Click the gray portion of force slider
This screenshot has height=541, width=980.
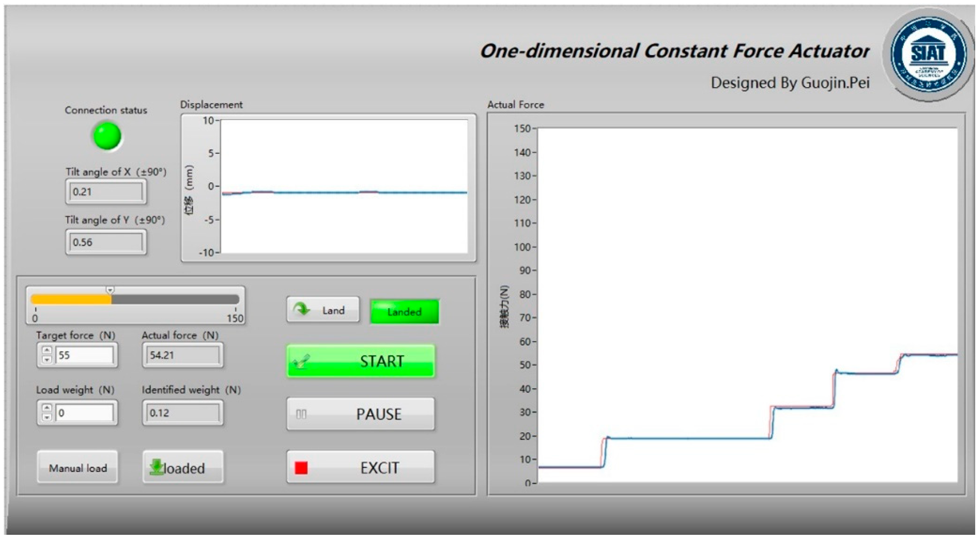click(x=175, y=299)
